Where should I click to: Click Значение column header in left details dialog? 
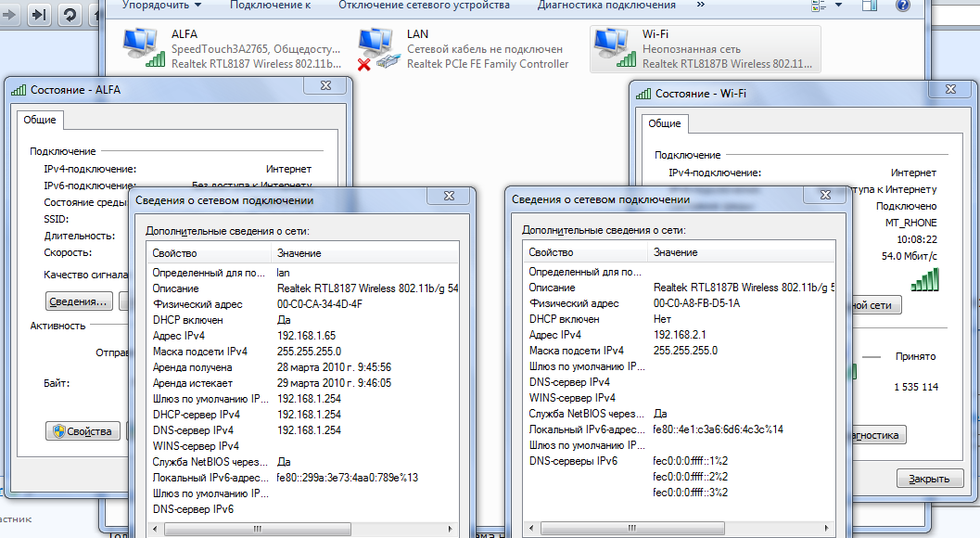(x=364, y=253)
